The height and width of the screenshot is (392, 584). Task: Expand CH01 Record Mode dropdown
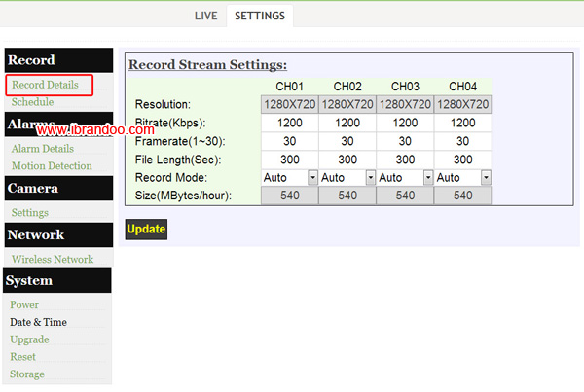click(x=312, y=178)
